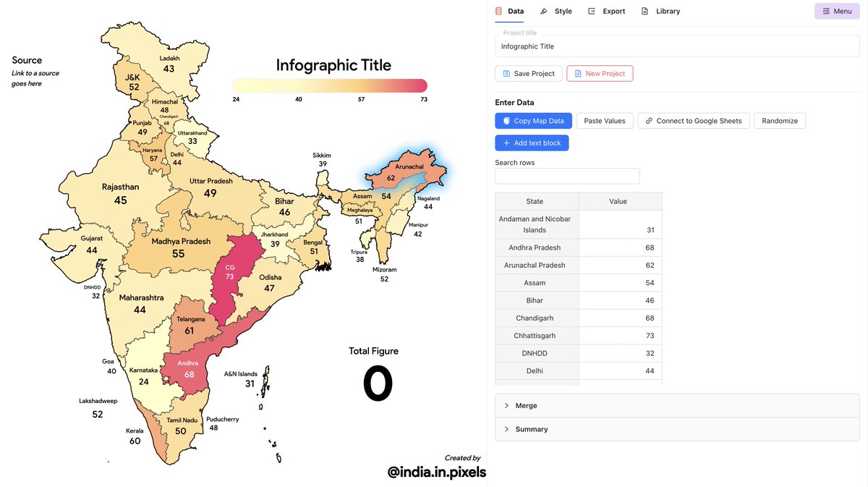868x487 pixels.
Task: Click the clipboard icon in Copy Map Data
Action: pos(506,120)
